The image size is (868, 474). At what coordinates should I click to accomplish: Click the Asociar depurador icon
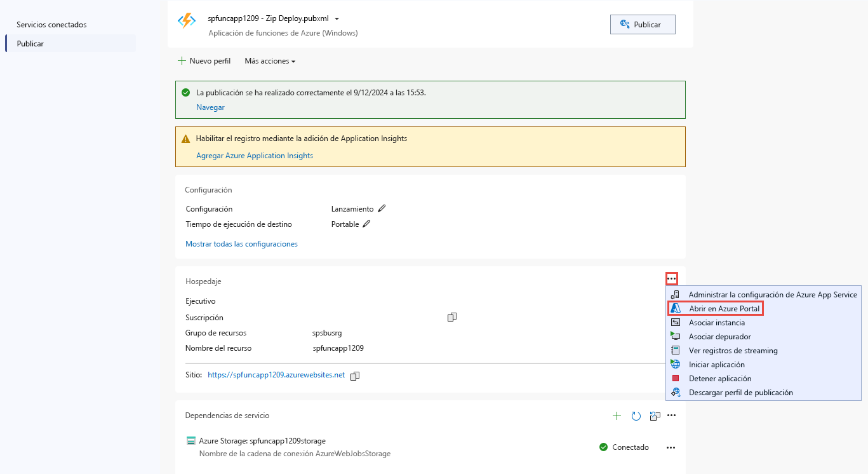point(676,336)
